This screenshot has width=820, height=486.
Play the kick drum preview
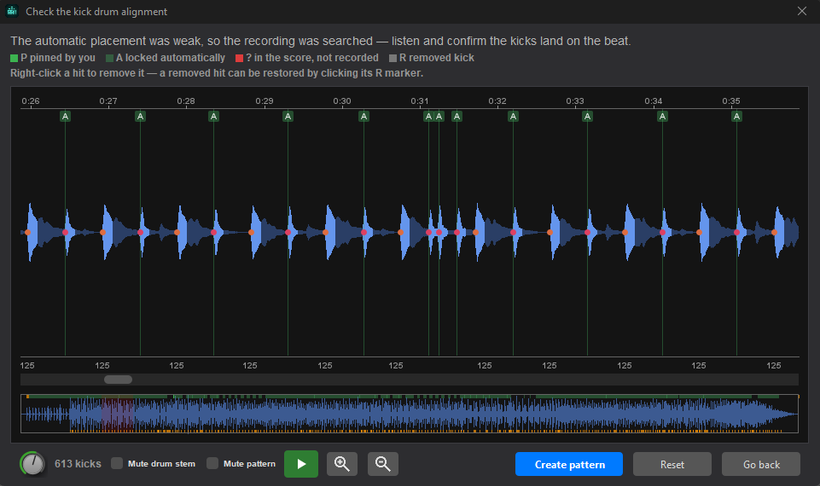[301, 464]
